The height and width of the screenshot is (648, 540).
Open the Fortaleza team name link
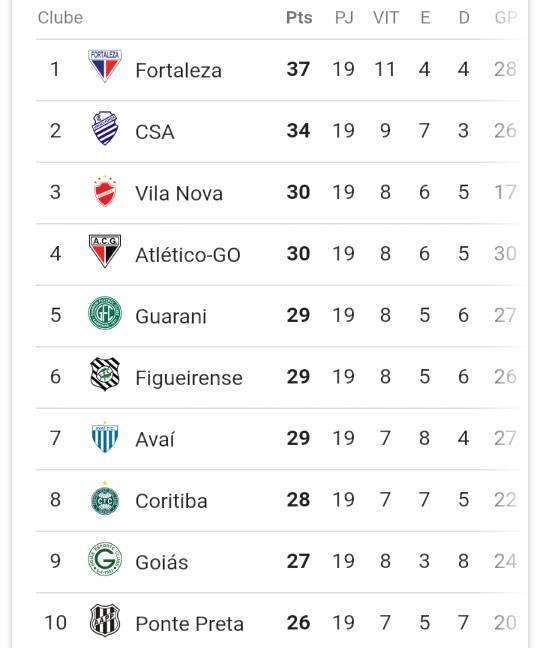point(178,70)
